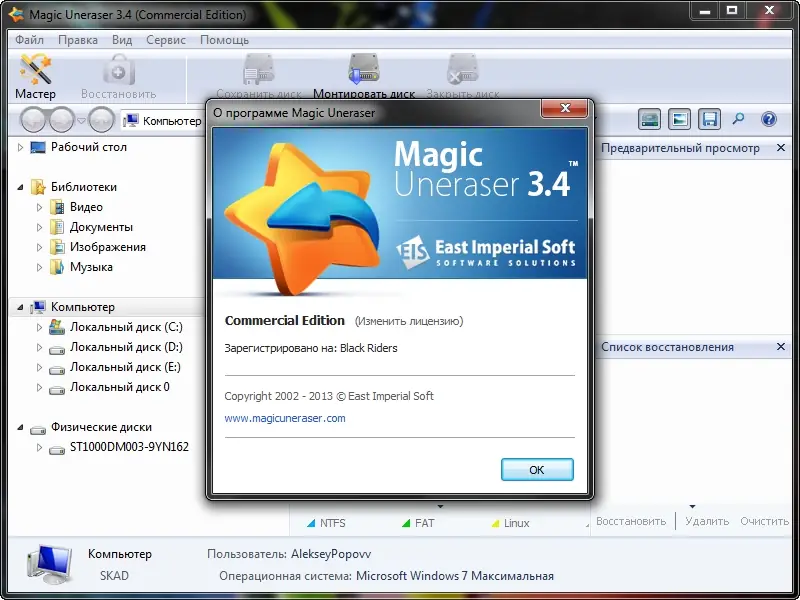The height and width of the screenshot is (600, 800).
Task: Click Очистить in the recovery list bar
Action: point(764,521)
